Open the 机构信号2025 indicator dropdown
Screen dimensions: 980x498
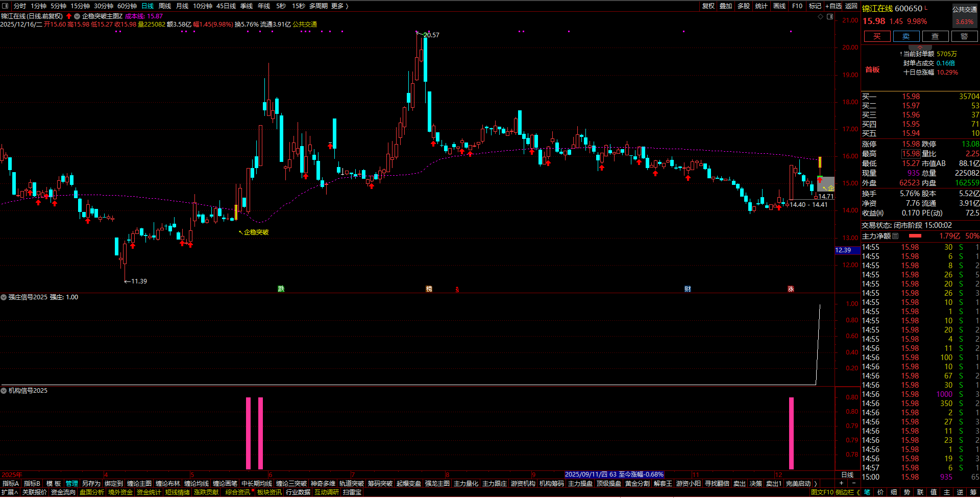click(4, 391)
